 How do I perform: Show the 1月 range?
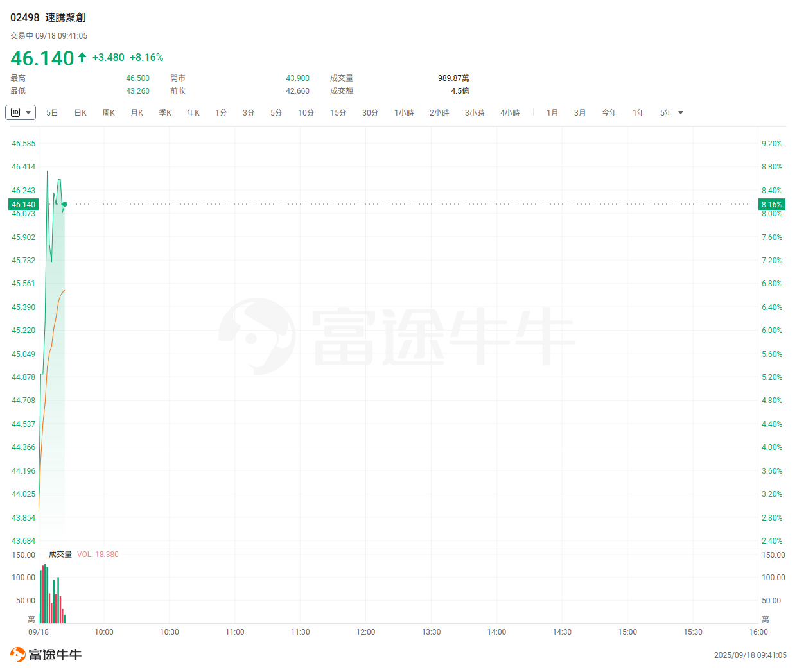pos(552,113)
